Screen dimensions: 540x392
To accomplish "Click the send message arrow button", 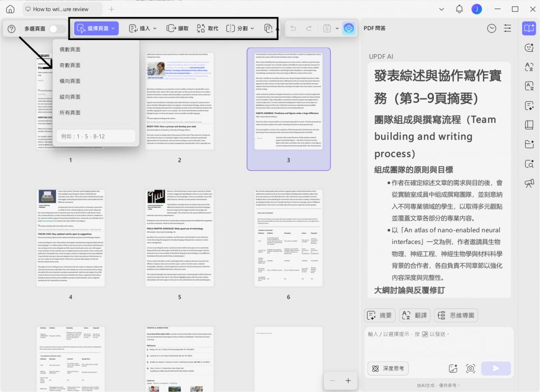I will click(x=496, y=369).
